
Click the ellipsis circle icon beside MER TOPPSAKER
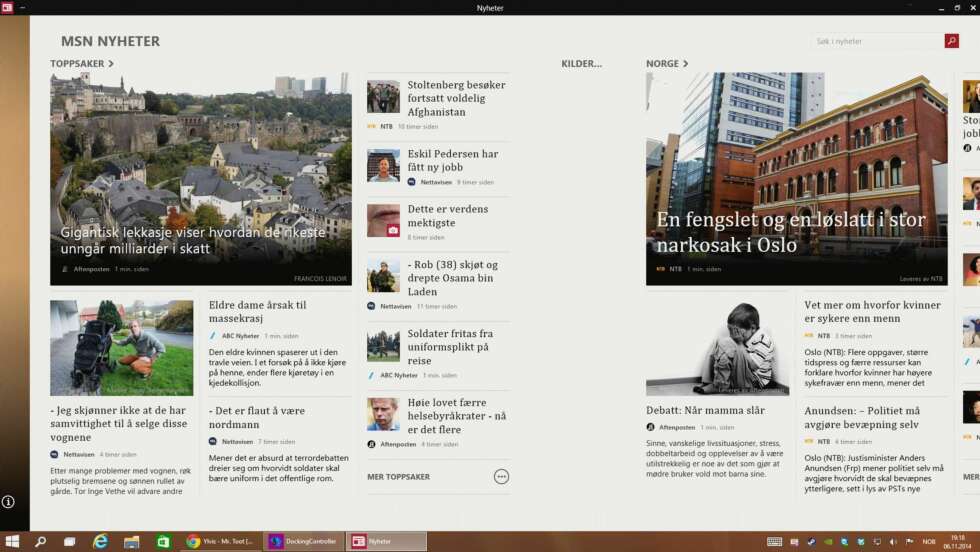tap(501, 477)
